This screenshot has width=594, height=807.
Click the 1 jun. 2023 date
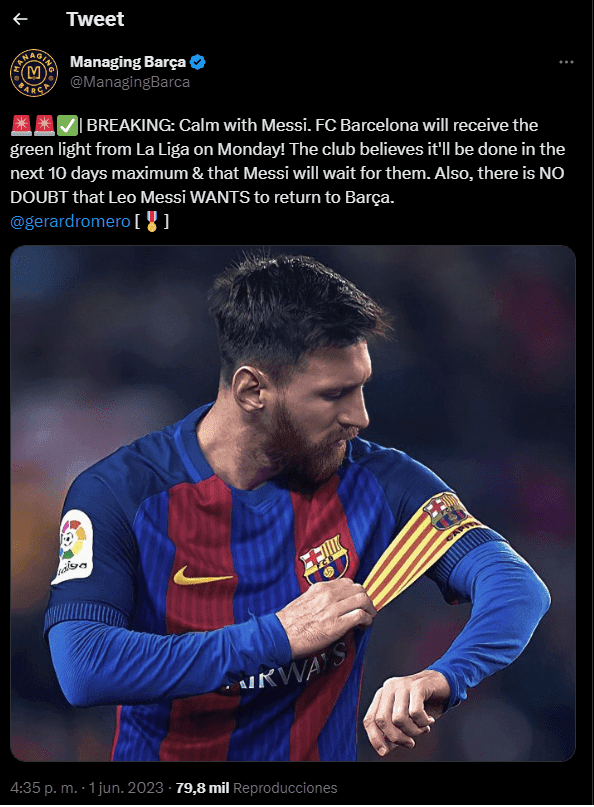126,787
